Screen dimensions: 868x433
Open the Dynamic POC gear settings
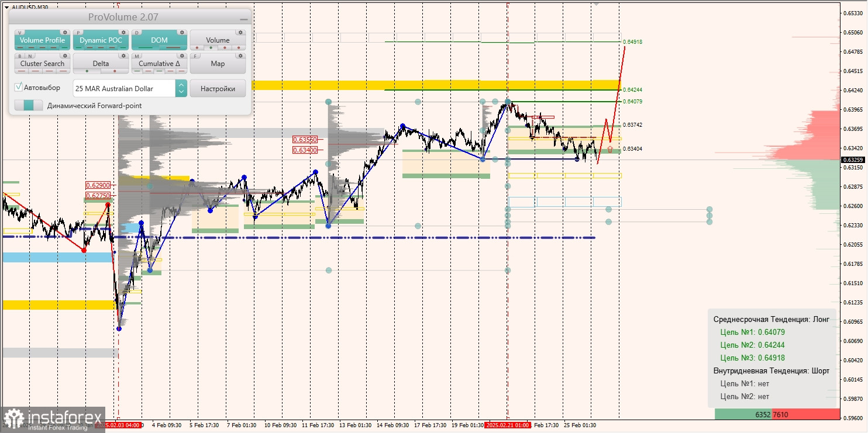[x=123, y=33]
